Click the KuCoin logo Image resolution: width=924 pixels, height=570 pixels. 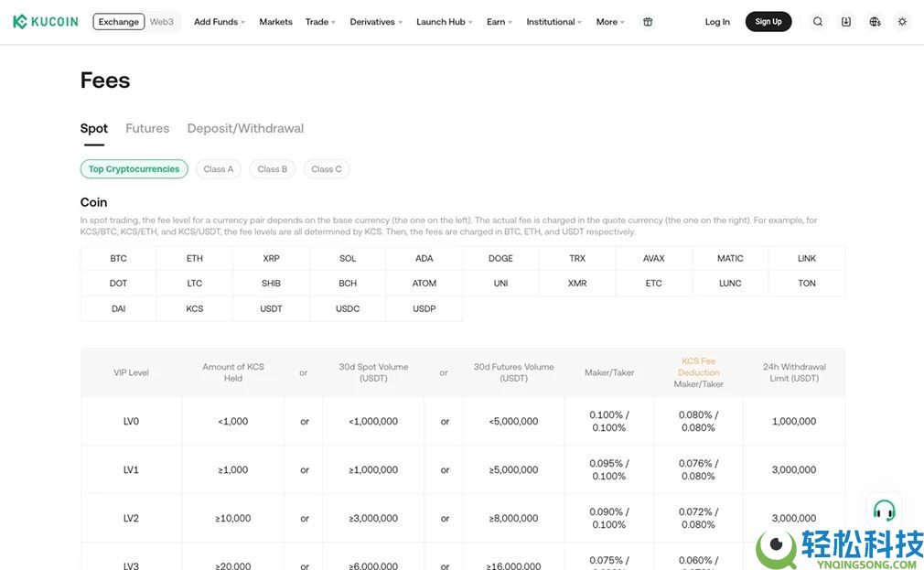tap(45, 22)
